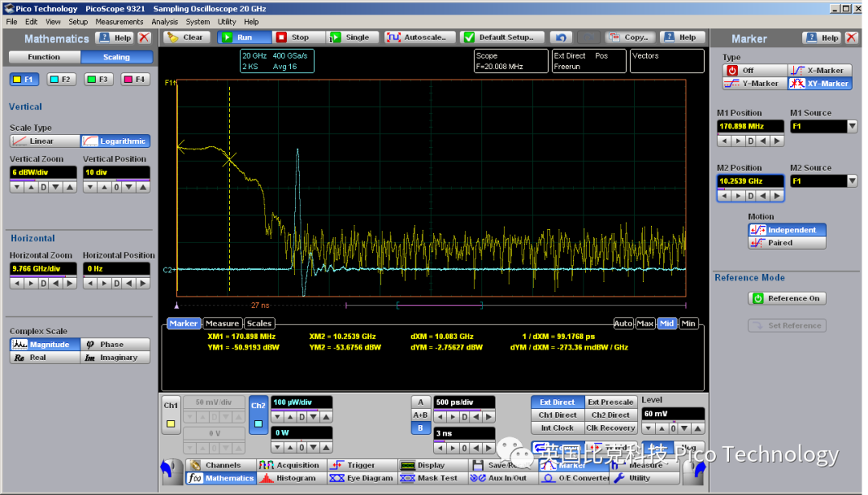Switch Scale Type to Linear
This screenshot has width=868, height=495.
44,140
